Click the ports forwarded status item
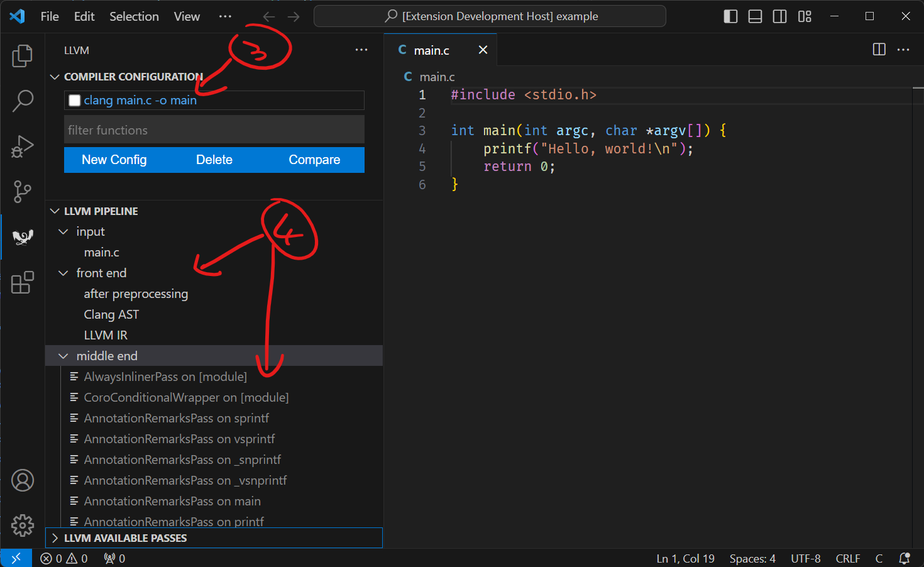Image resolution: width=924 pixels, height=567 pixels. (114, 558)
